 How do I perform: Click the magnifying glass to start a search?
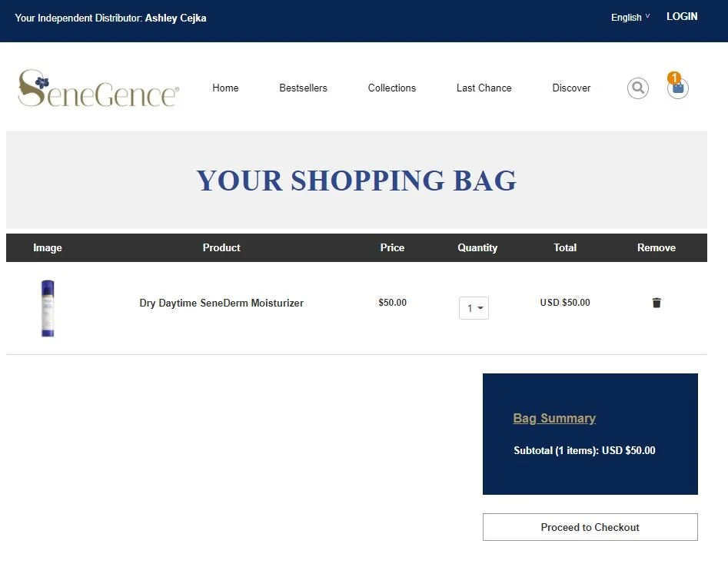point(637,88)
